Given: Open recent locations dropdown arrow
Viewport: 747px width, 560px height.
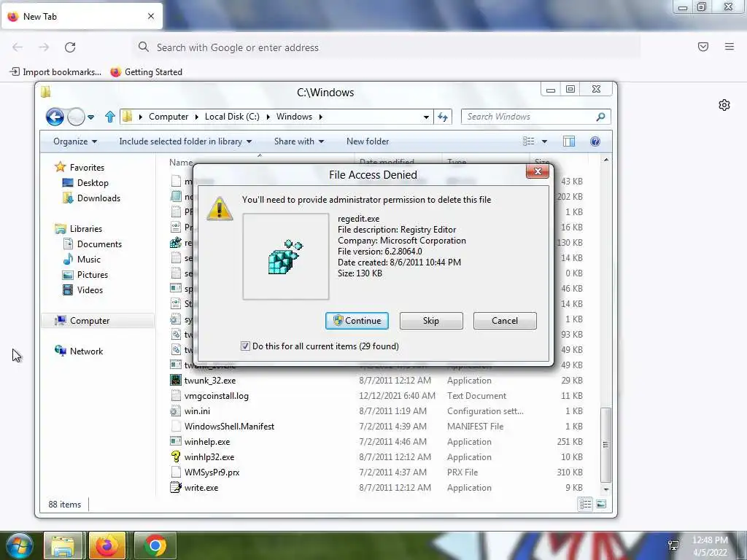Looking at the screenshot, I should pos(91,117).
